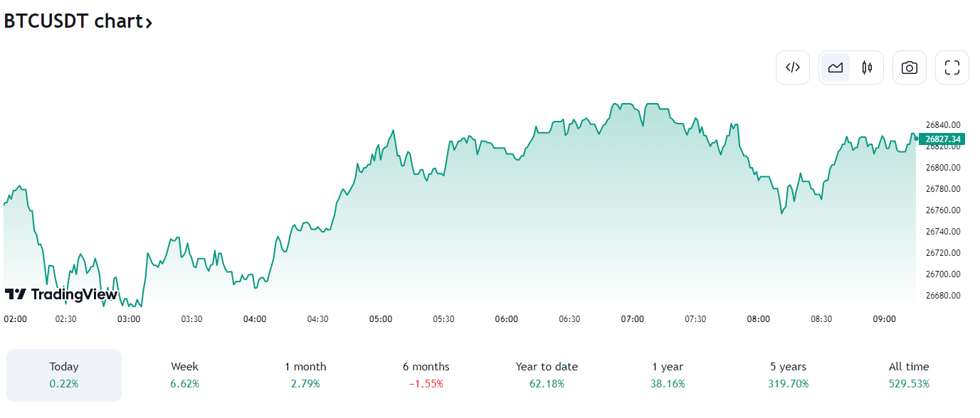Click the 05:00 time axis label
This screenshot has height=418, width=980.
coord(381,319)
